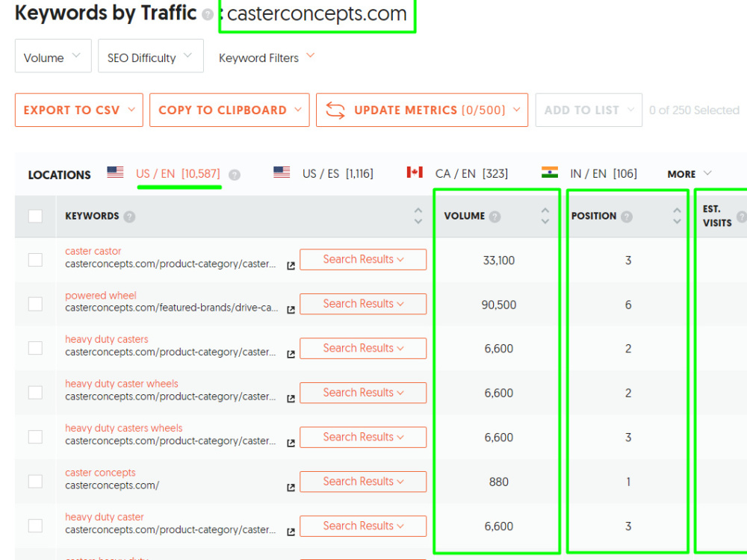Open Copy to Clipboard dropdown
This screenshot has width=747, height=560.
(x=229, y=110)
